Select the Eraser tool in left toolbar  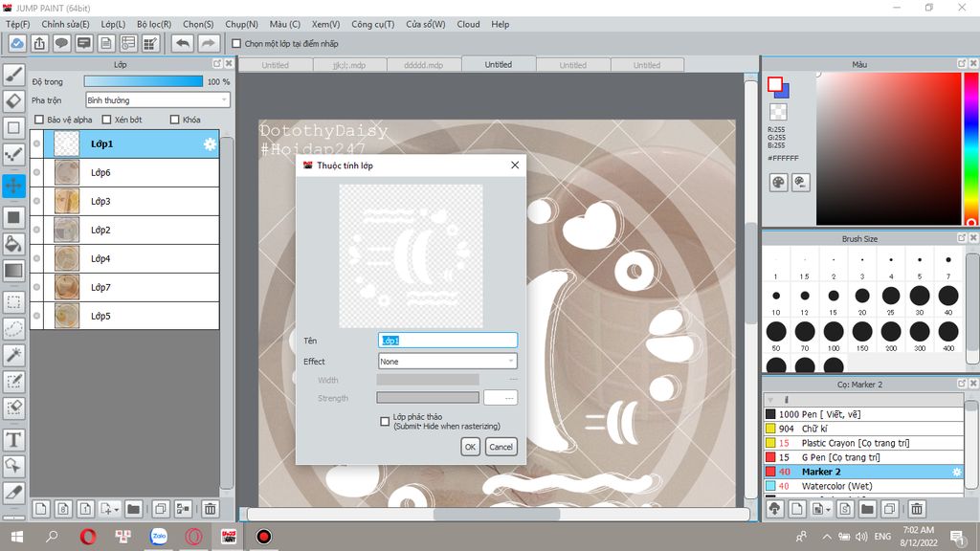[x=13, y=100]
